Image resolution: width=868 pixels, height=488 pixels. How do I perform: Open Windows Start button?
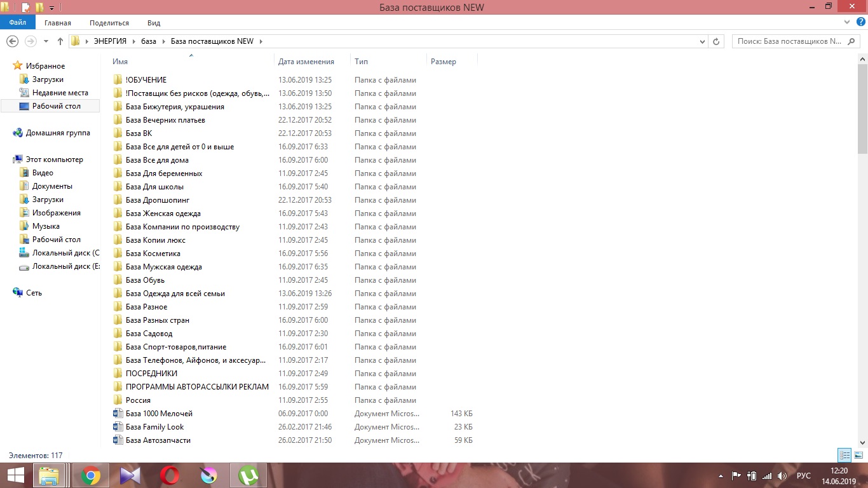click(15, 475)
